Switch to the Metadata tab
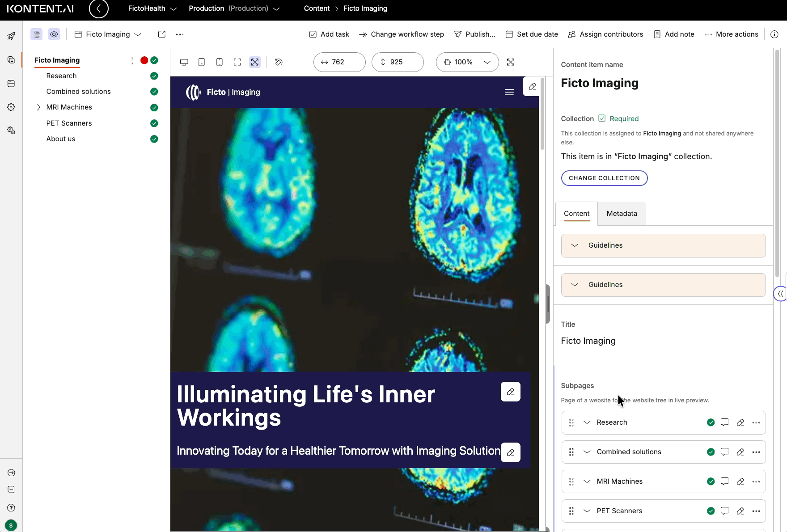Screen dimensions: 787x532 (x=622, y=213)
